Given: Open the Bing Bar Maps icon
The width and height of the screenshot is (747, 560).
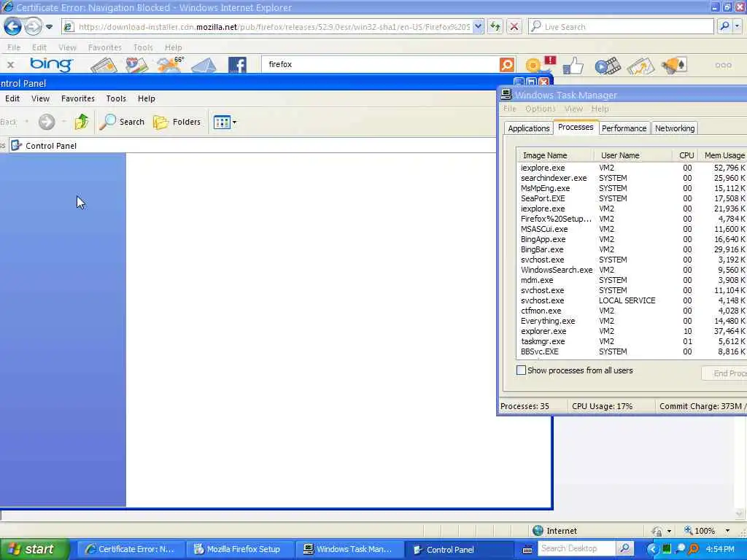Looking at the screenshot, I should 136,65.
